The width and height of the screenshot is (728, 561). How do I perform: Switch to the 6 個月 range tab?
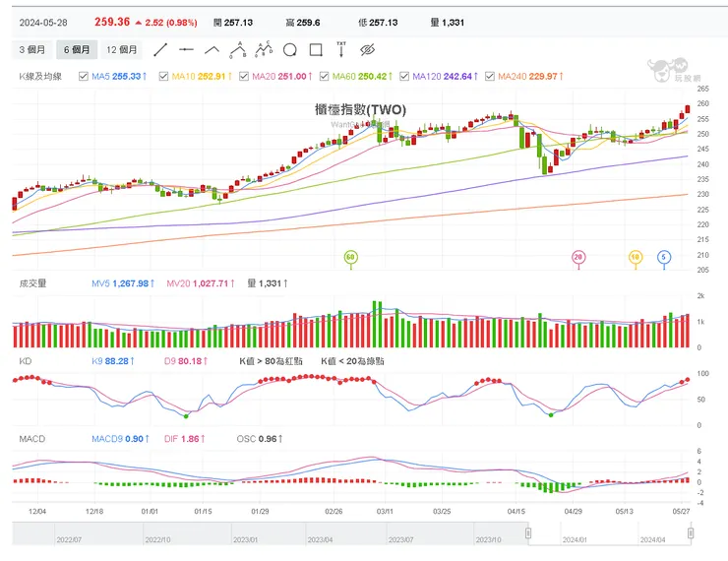point(77,49)
